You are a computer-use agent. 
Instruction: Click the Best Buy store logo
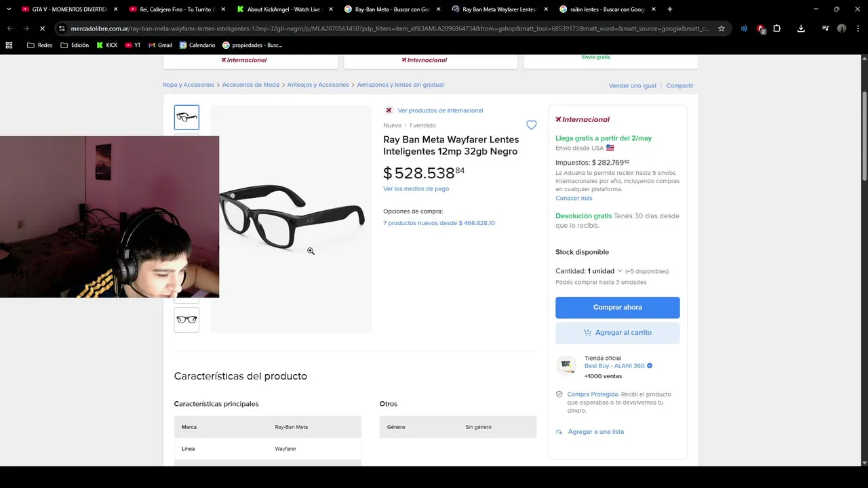point(566,366)
